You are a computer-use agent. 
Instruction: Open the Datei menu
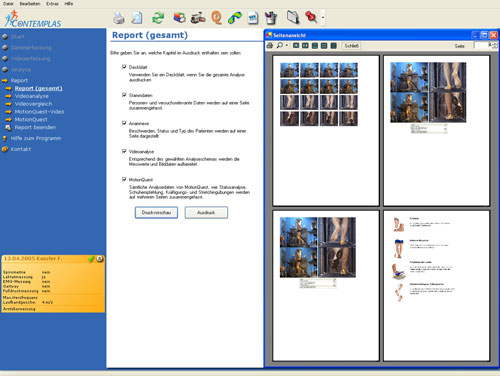tap(8, 4)
